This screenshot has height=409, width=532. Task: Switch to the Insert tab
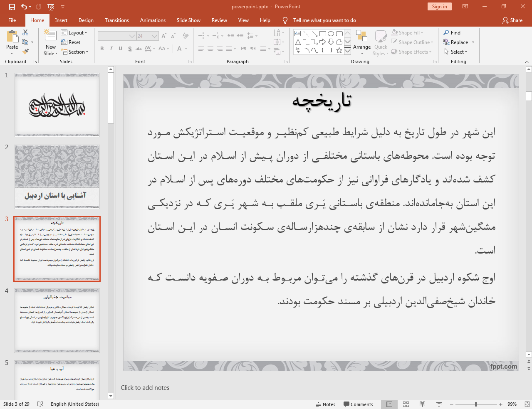(x=60, y=20)
